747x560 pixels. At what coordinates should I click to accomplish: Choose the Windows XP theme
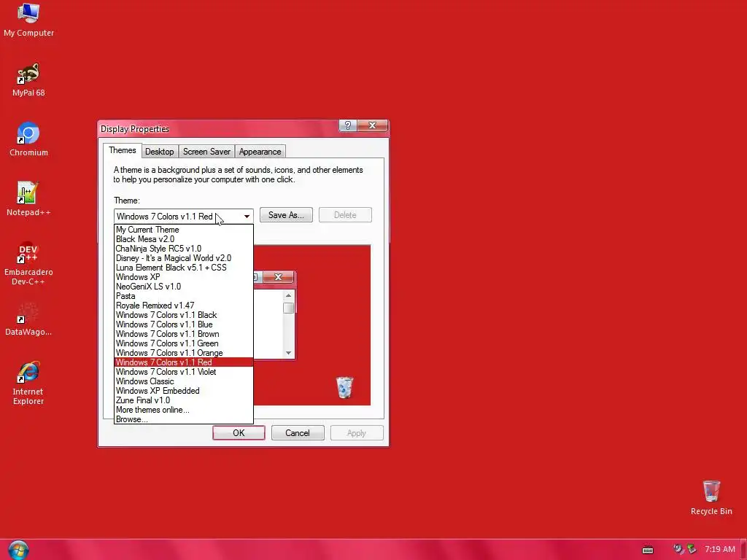click(x=184, y=277)
